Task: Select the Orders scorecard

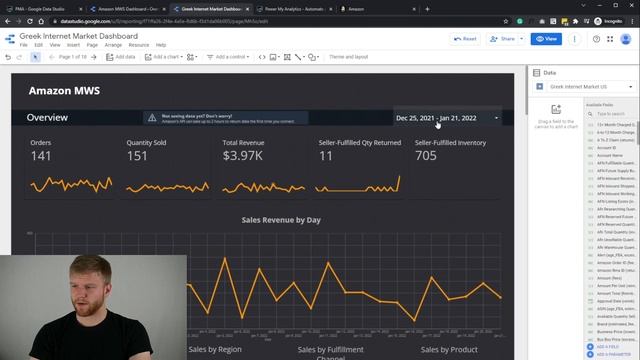Action: pyautogui.click(x=71, y=167)
